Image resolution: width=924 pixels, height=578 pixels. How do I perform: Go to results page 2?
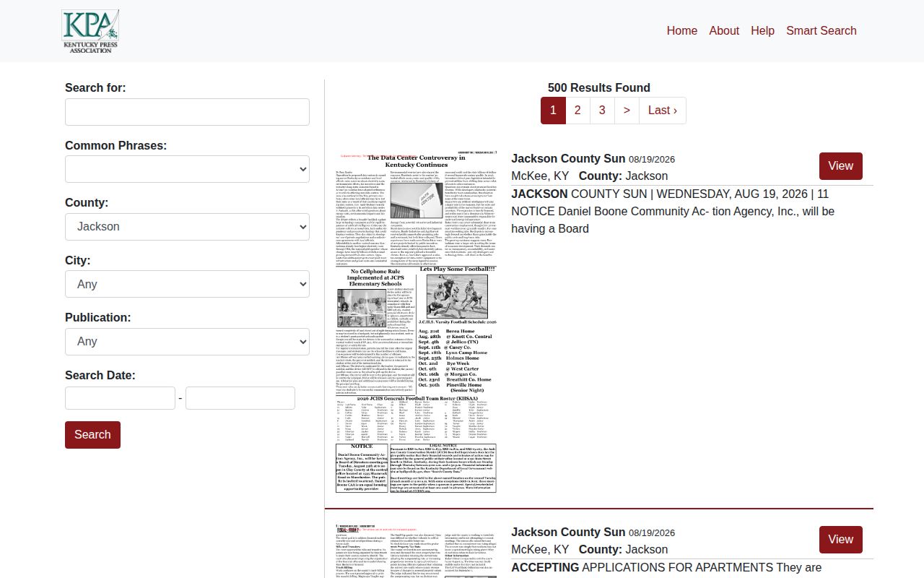pos(577,111)
